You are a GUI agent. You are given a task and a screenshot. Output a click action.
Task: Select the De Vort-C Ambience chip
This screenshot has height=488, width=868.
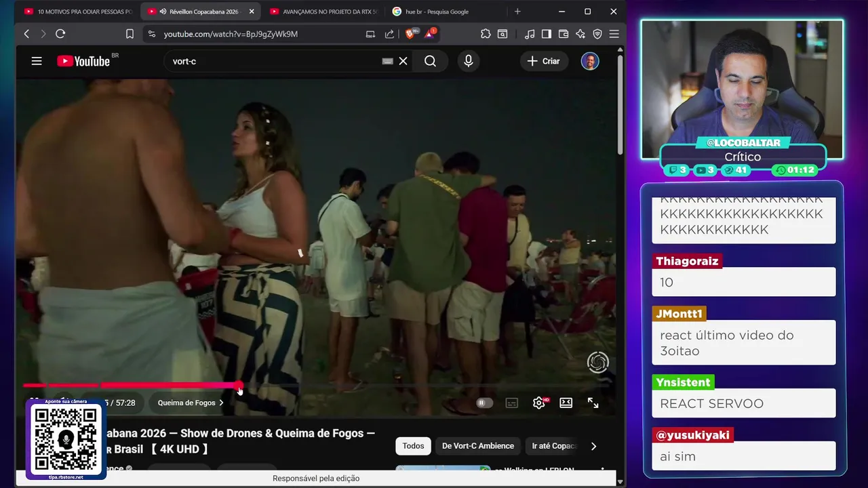pos(478,446)
